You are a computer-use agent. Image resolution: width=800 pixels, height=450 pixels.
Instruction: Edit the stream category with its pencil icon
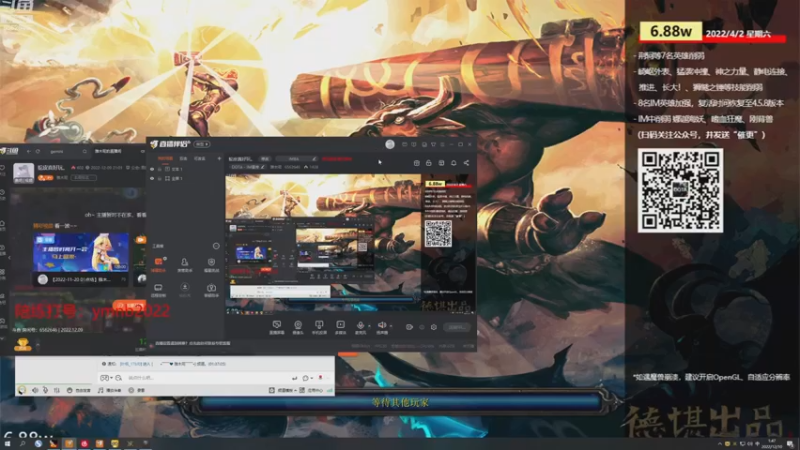click(x=263, y=167)
